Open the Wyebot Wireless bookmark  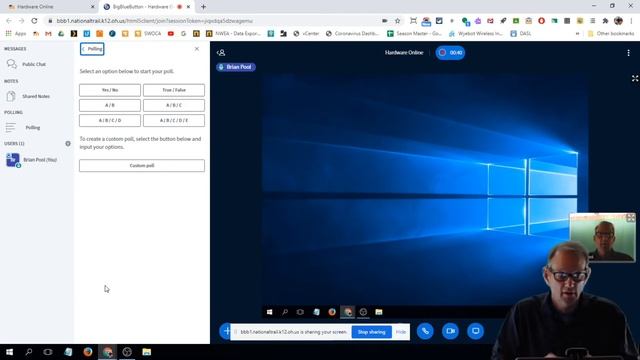(476, 33)
